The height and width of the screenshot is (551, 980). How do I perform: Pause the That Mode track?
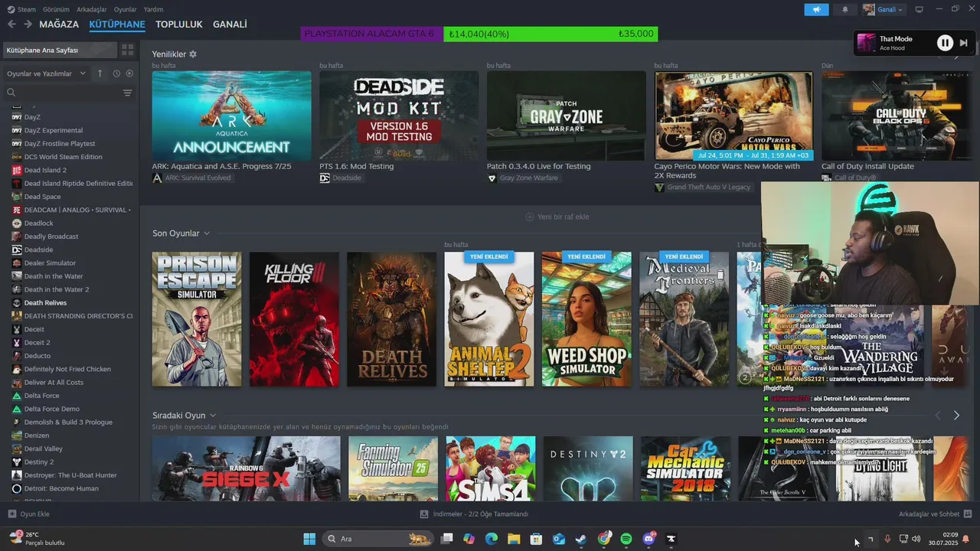pos(946,44)
